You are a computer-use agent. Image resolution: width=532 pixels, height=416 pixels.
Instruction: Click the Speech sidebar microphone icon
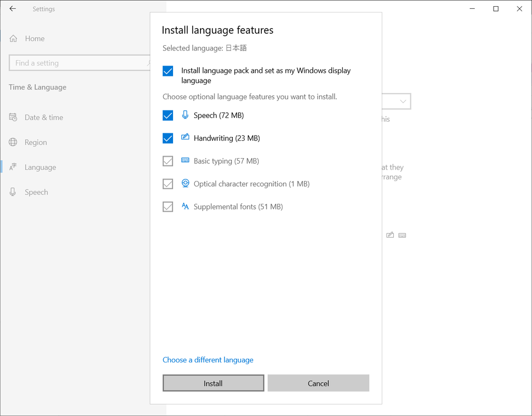pyautogui.click(x=13, y=192)
